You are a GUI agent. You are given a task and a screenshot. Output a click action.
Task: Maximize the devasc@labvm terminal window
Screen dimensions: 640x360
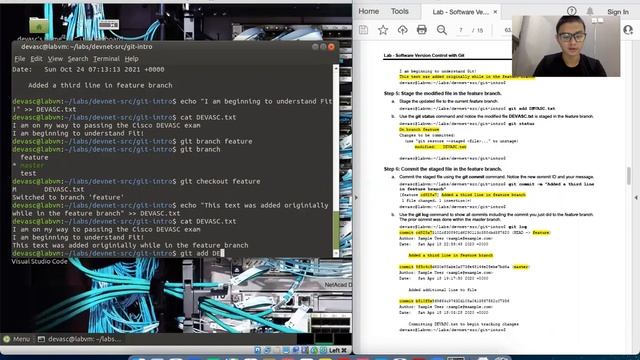pos(323,47)
